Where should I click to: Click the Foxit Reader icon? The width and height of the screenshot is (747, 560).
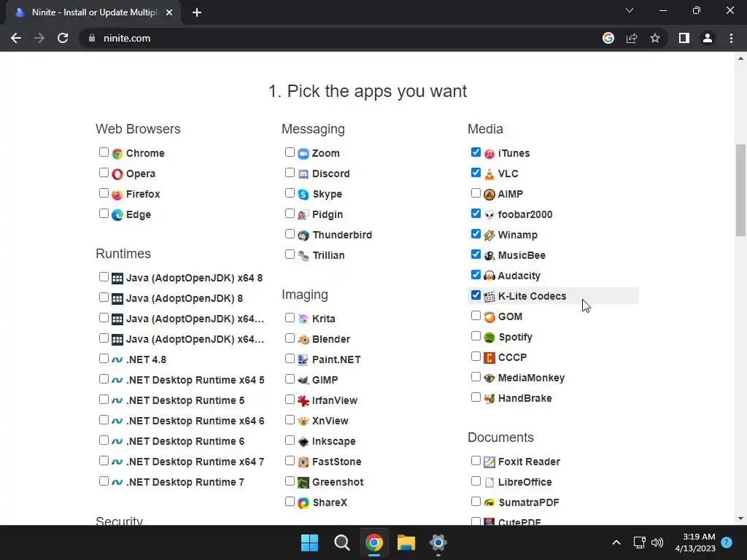[x=489, y=462]
